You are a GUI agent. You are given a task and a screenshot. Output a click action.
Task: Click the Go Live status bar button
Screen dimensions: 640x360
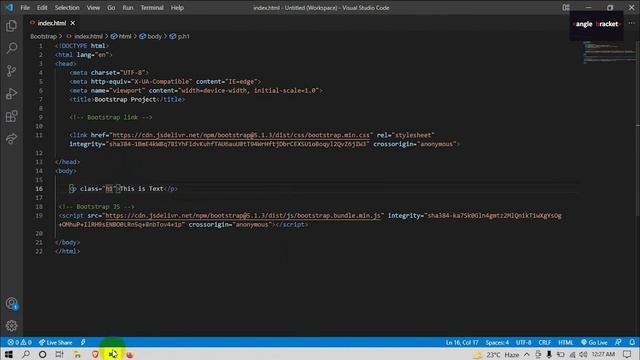[x=594, y=342]
